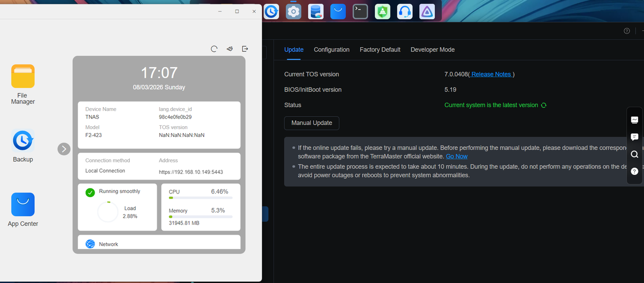
Task: Open the chat message icon in floating sidebar
Action: tap(634, 137)
